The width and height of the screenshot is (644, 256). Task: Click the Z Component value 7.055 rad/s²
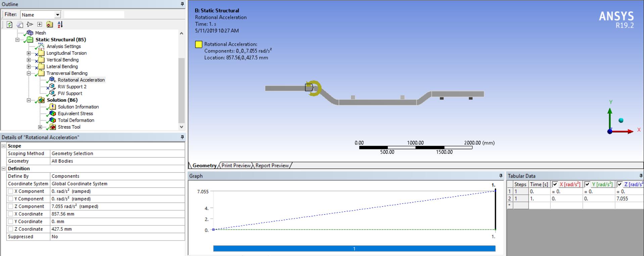pyautogui.click(x=117, y=206)
